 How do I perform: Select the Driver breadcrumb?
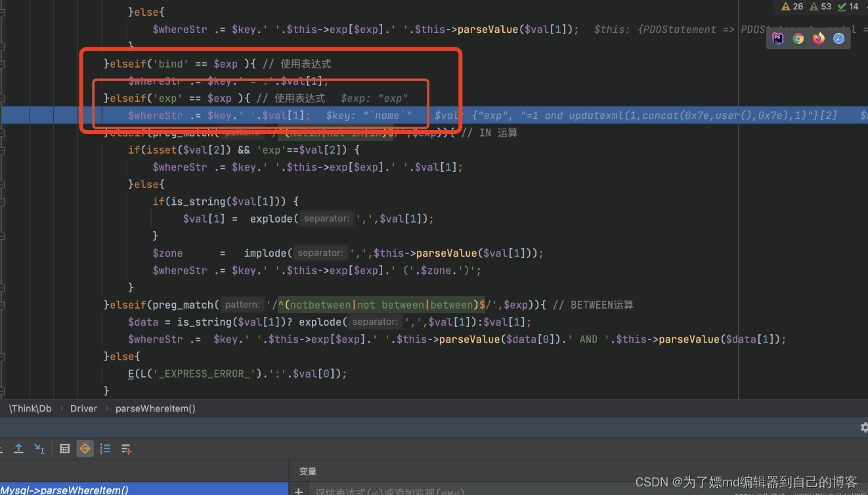tap(83, 408)
